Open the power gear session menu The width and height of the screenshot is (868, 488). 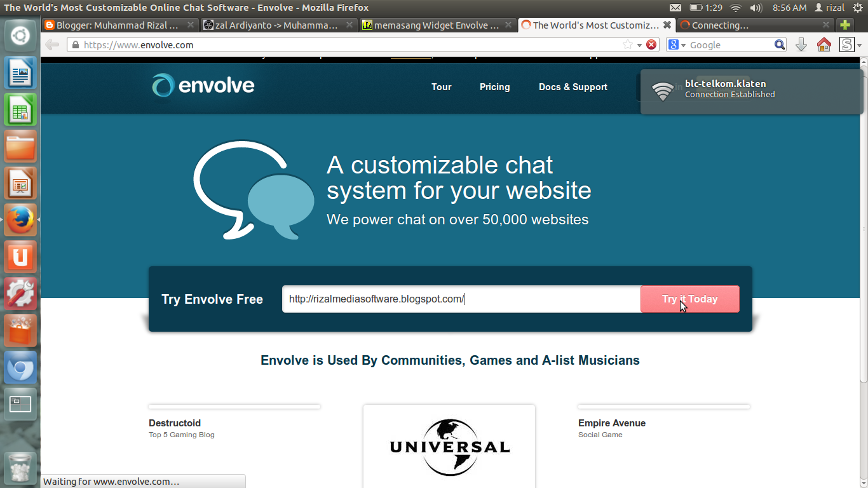(857, 8)
